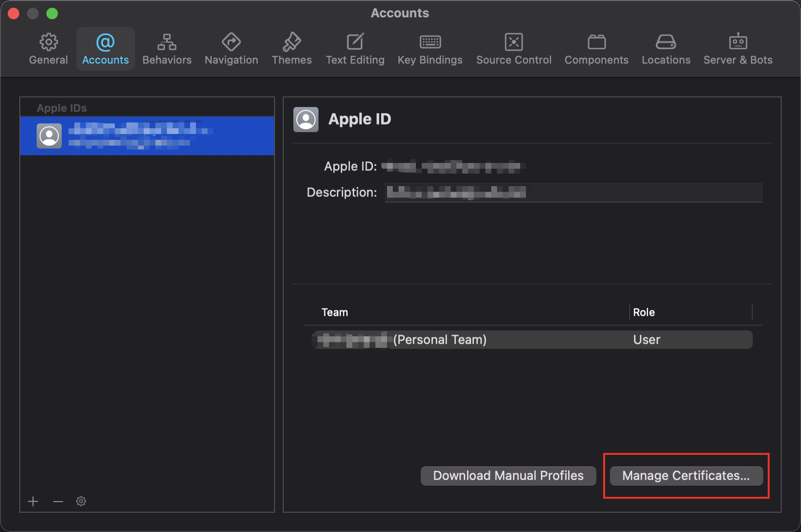801x532 pixels.
Task: Select the Accounts preferences tab
Action: 105,49
